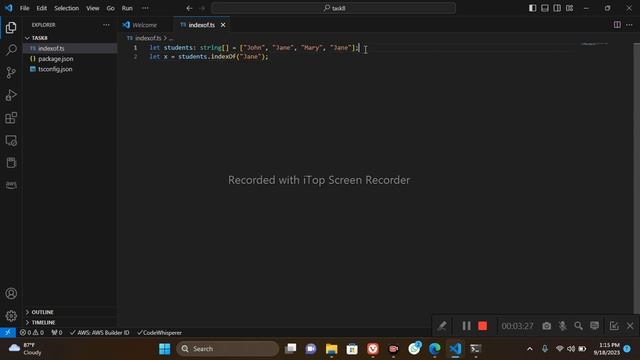Toggle the bottom panel layout button

pyautogui.click(x=544, y=8)
